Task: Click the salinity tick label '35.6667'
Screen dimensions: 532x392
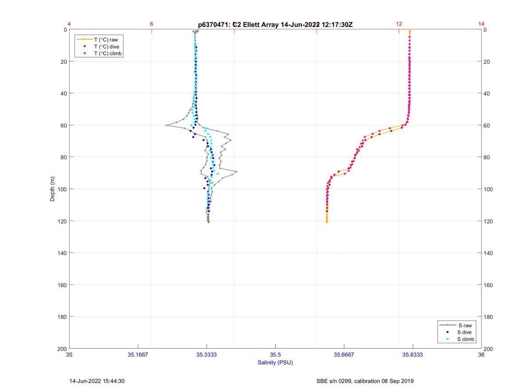Action: pos(344,355)
